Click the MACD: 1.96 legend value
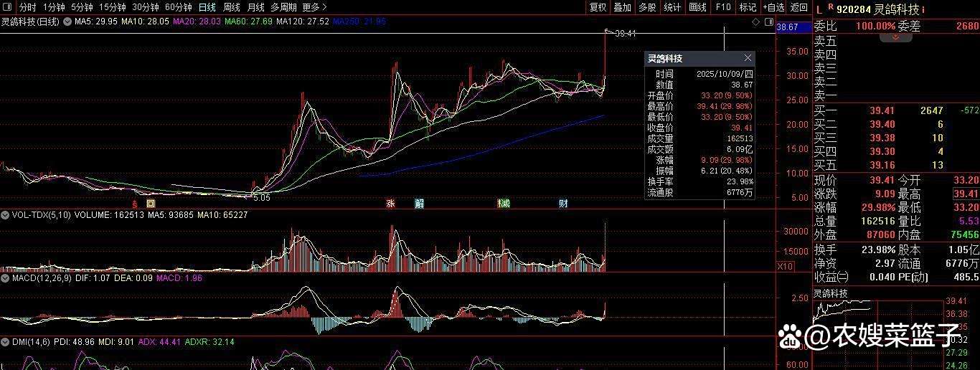Screen dimensions: 980x370 point(179,277)
